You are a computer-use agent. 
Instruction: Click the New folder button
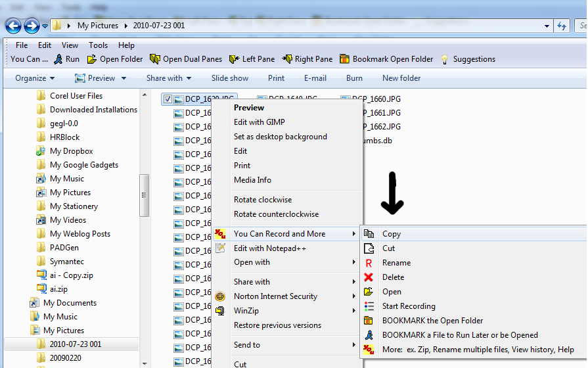click(401, 78)
